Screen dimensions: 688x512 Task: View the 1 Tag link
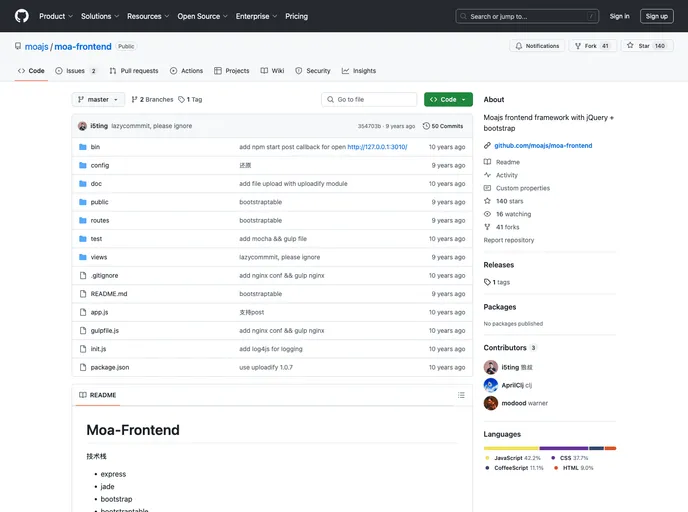pos(190,100)
